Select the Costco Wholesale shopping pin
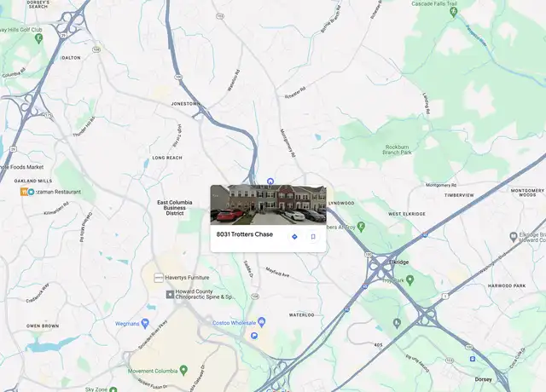The width and height of the screenshot is (546, 392). (x=262, y=322)
